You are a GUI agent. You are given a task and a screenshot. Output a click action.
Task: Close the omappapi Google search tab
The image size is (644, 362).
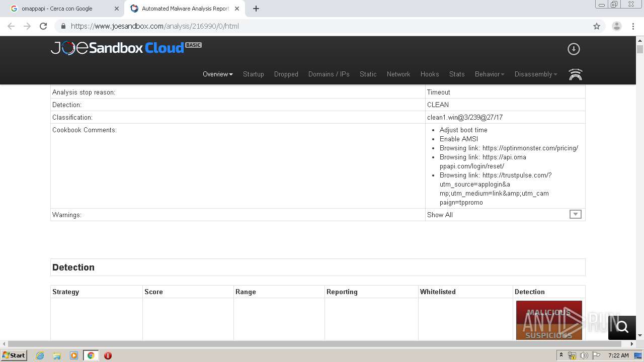pos(117,9)
